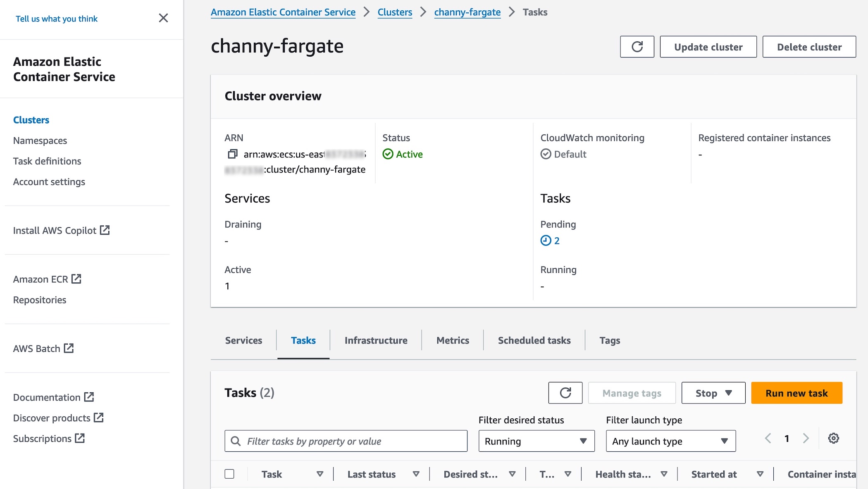Click the Delete cluster button
This screenshot has height=489, width=868.
point(809,47)
